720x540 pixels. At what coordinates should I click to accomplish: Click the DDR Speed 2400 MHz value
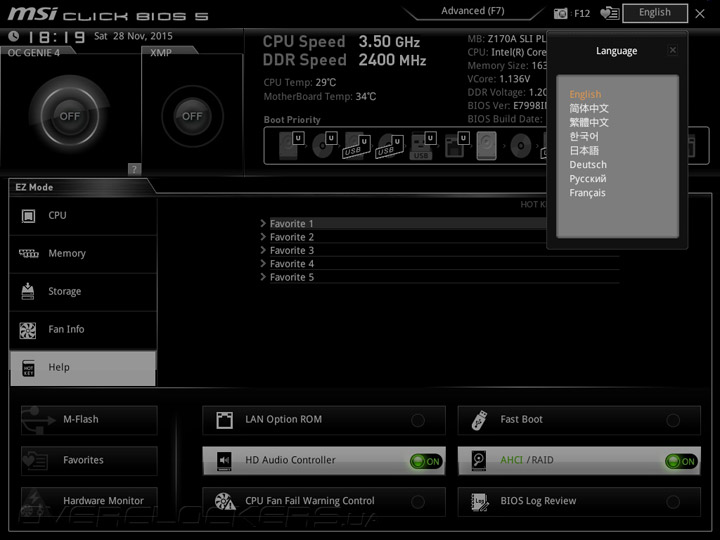click(x=392, y=60)
